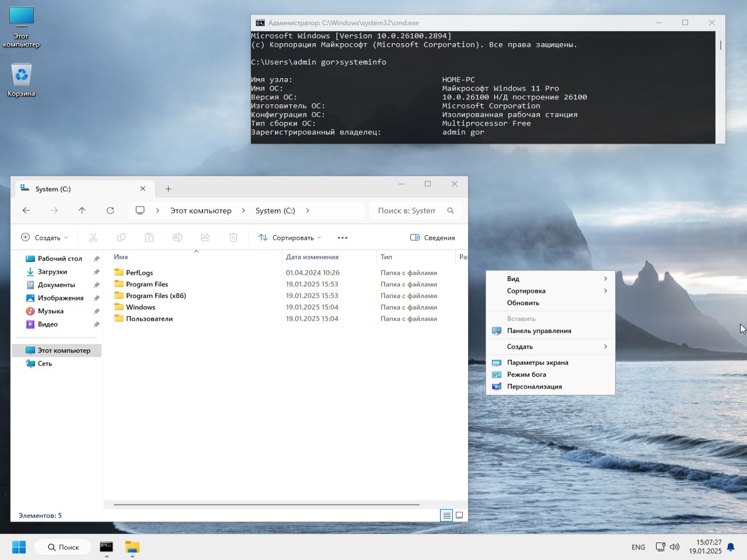Click the Share icon in Explorer toolbar
747x560 pixels.
click(205, 237)
